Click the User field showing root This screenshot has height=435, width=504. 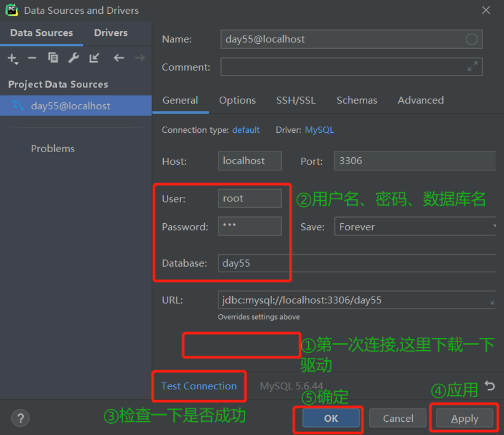coord(250,198)
